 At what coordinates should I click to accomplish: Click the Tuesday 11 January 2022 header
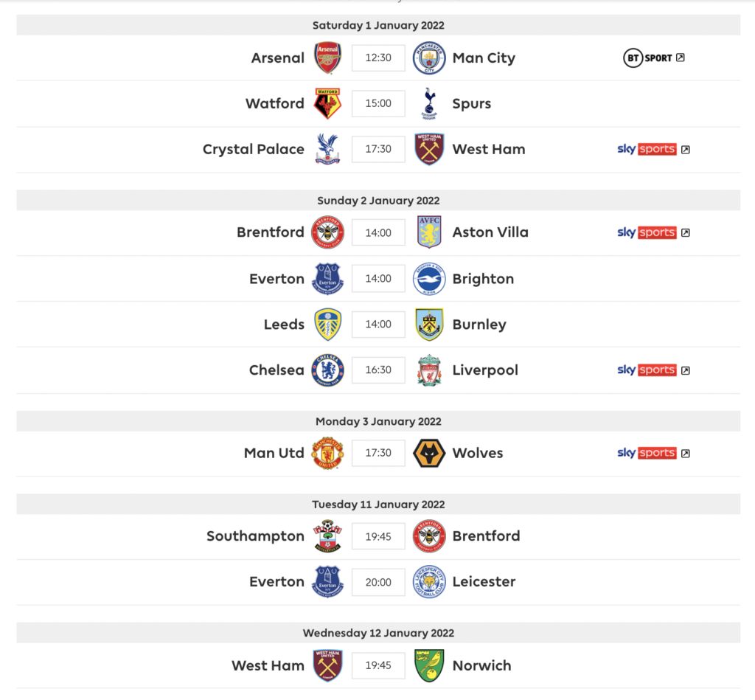pos(377,504)
